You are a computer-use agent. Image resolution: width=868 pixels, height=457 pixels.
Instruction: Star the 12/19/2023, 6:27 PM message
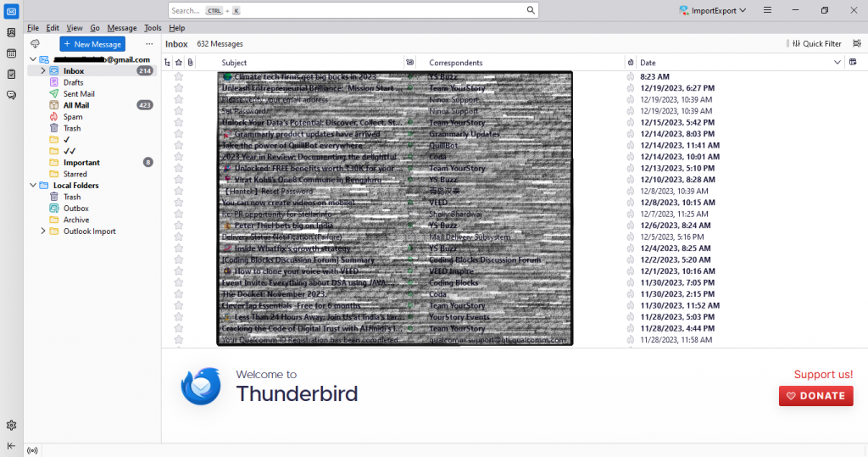179,88
